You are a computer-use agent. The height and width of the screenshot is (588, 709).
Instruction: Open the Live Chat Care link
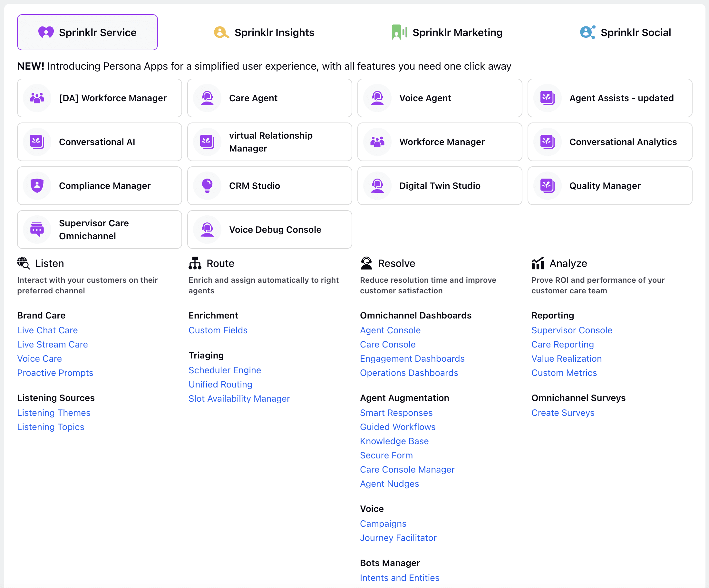point(48,330)
